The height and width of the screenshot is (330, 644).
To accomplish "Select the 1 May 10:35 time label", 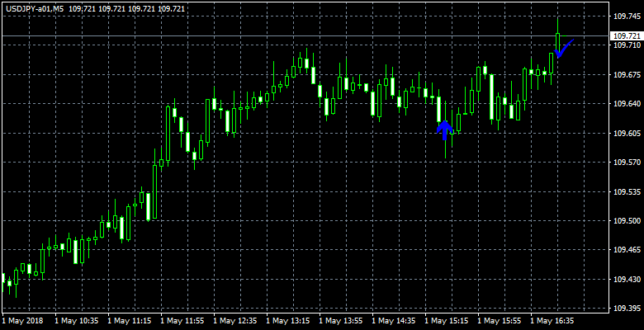I will coord(75,320).
